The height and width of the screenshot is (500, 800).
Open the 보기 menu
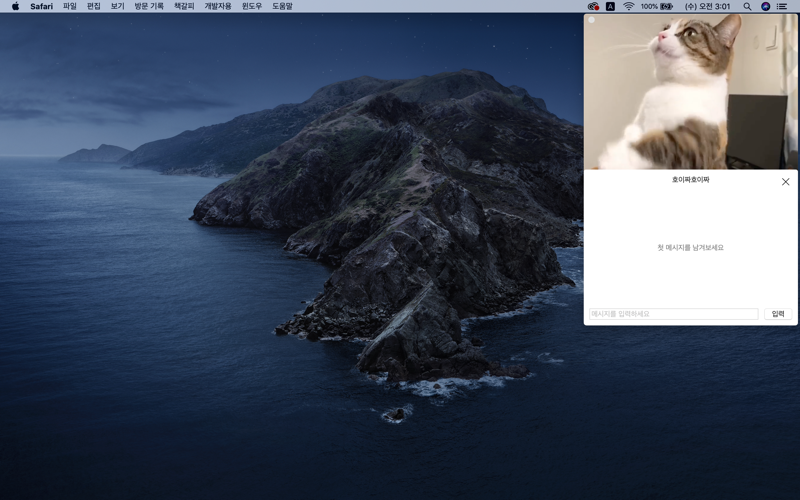(117, 6)
